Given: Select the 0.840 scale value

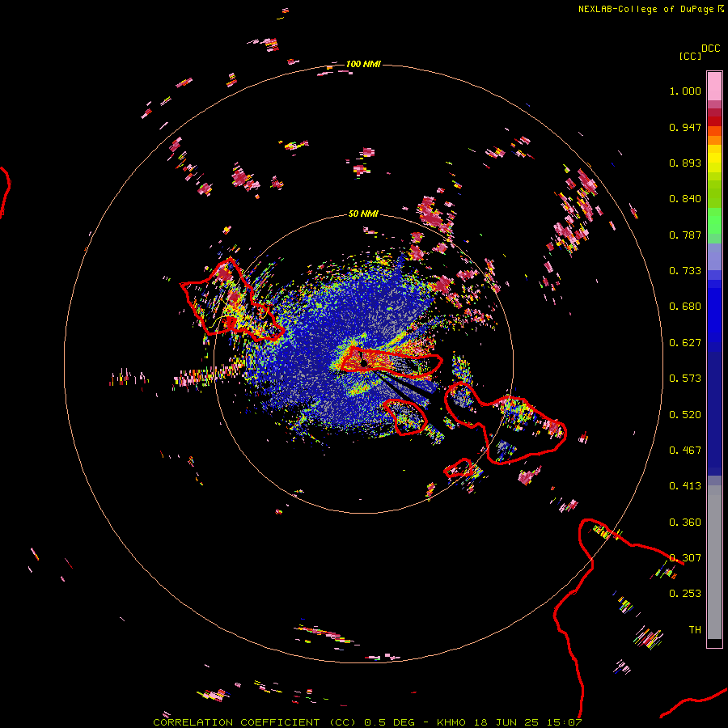Looking at the screenshot, I should click(x=685, y=199).
